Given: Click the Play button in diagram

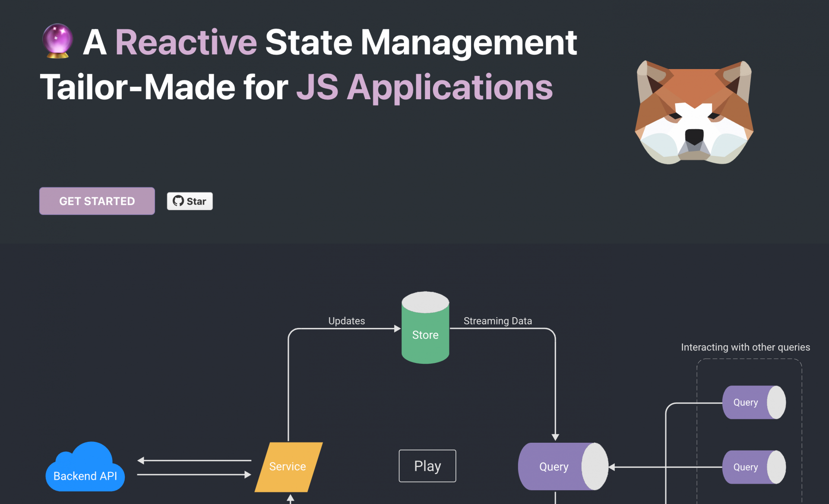Looking at the screenshot, I should point(427,466).
